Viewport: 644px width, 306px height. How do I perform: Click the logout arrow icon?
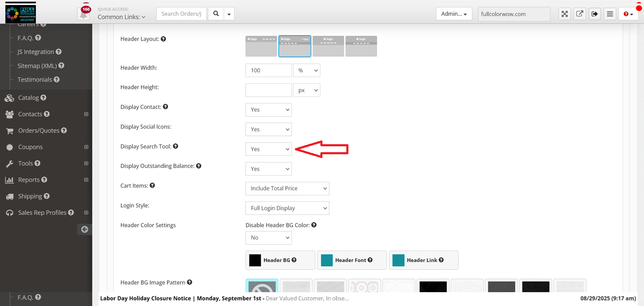click(595, 14)
